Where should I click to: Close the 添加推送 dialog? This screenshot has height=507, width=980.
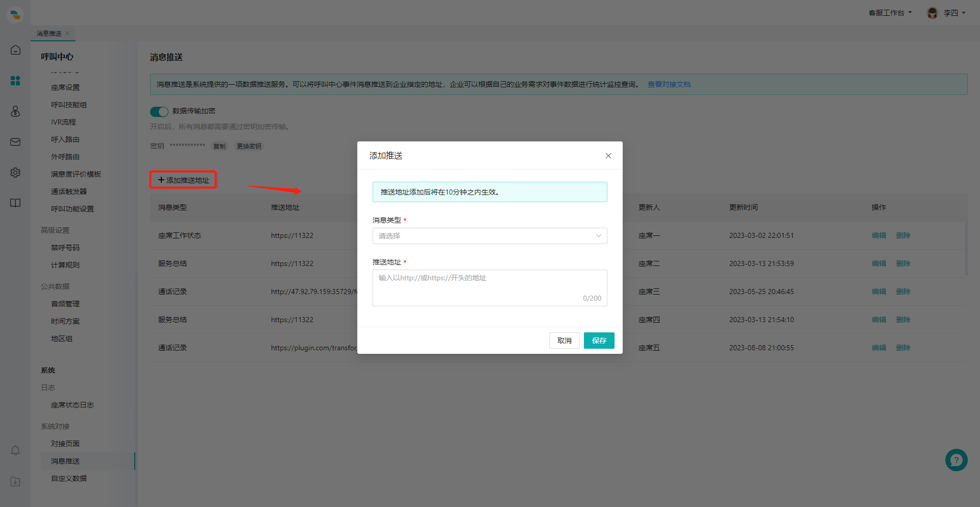click(x=608, y=156)
